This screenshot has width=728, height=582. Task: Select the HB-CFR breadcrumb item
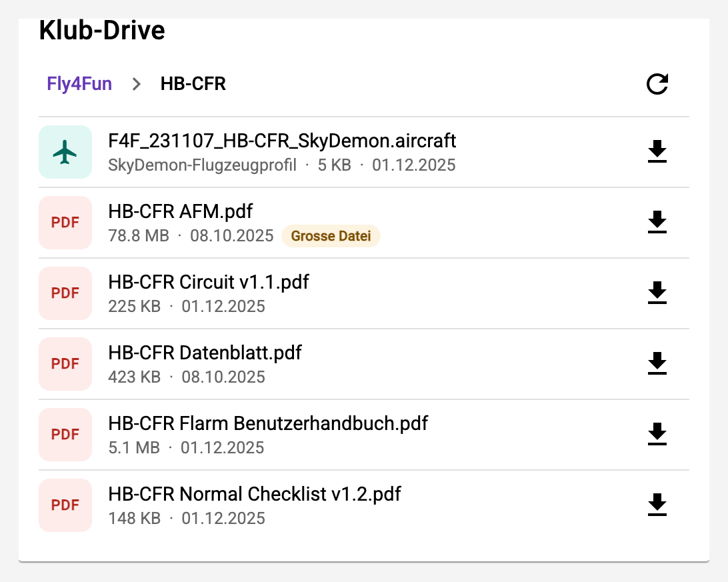(193, 84)
